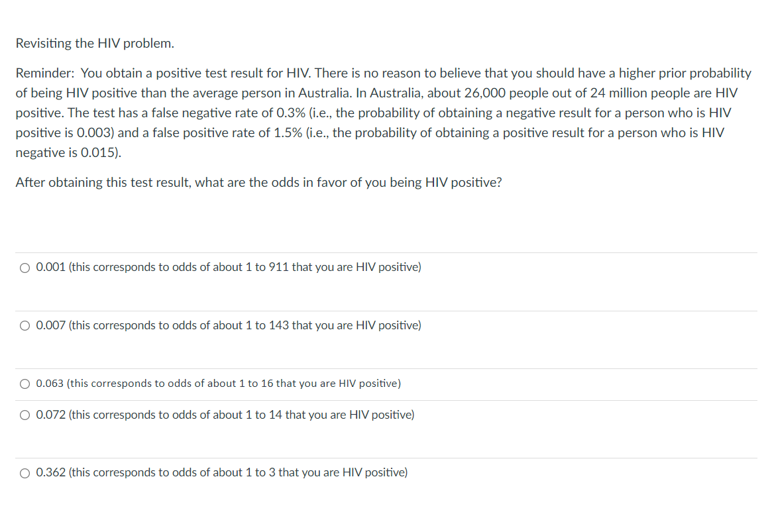Viewport: 770px width, 532px height.
Task: Select the 0.007 answer radio button
Action: (x=25, y=326)
